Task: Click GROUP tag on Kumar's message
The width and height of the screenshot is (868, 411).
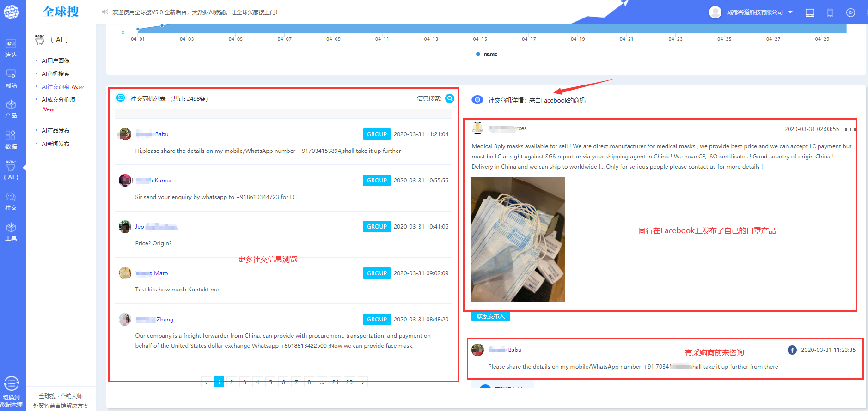Action: pos(377,181)
